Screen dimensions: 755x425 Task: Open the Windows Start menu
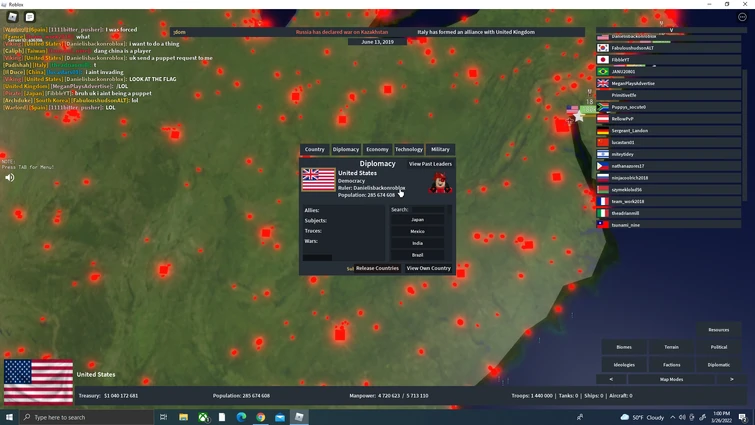(x=9, y=417)
